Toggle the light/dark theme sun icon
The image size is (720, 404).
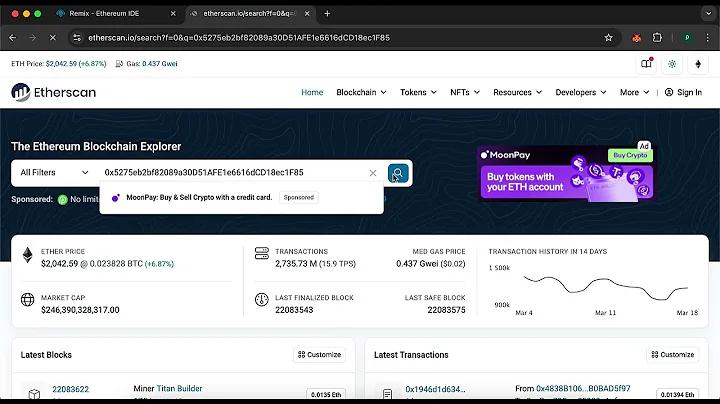[672, 64]
